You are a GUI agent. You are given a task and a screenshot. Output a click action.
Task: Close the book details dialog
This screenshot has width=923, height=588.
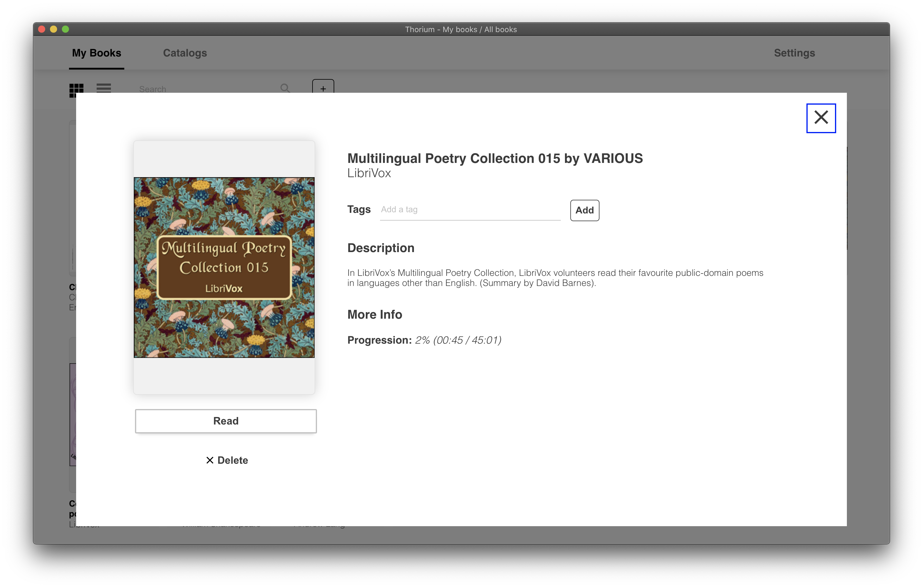point(821,118)
